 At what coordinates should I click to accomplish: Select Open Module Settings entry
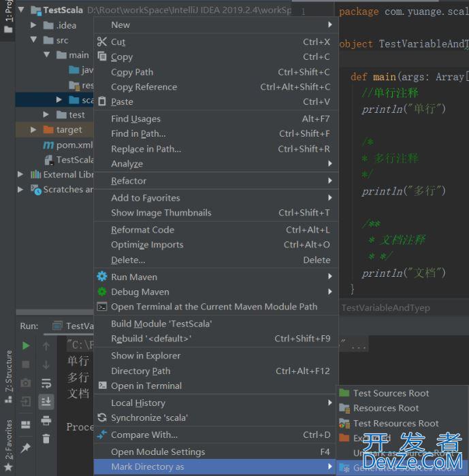pos(215,452)
